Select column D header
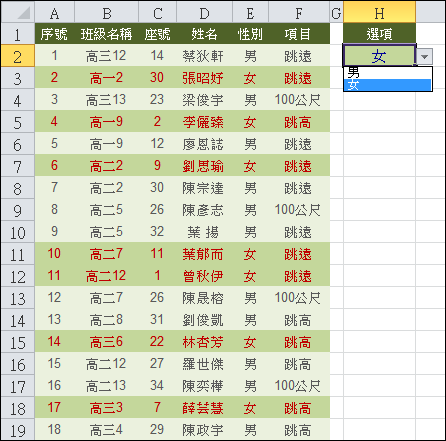The height and width of the screenshot is (441, 446). [x=204, y=13]
